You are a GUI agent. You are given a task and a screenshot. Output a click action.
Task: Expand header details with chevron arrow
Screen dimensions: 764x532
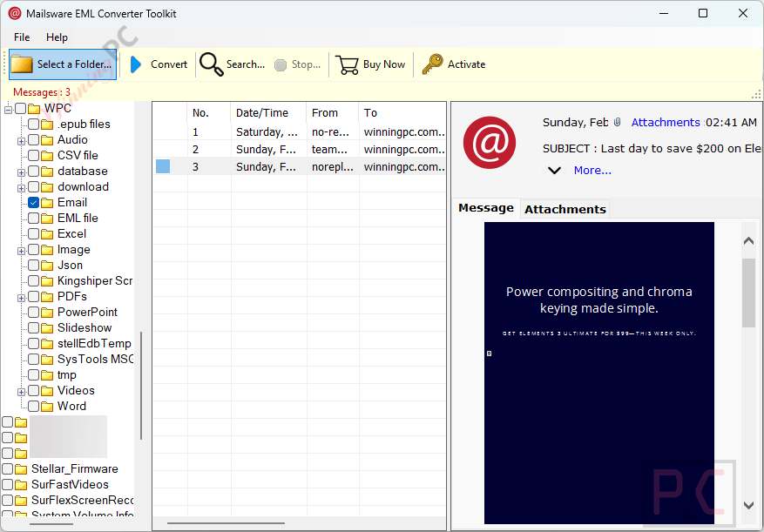[554, 171]
